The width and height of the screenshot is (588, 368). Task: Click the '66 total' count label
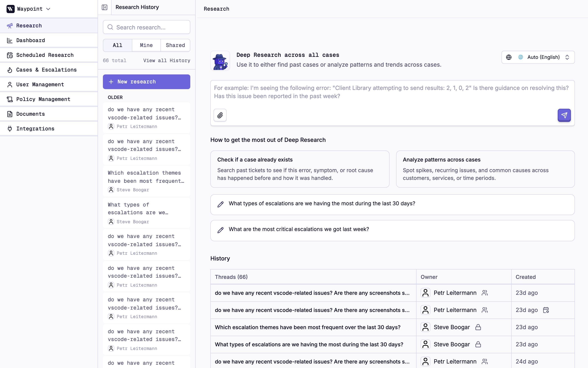115,60
